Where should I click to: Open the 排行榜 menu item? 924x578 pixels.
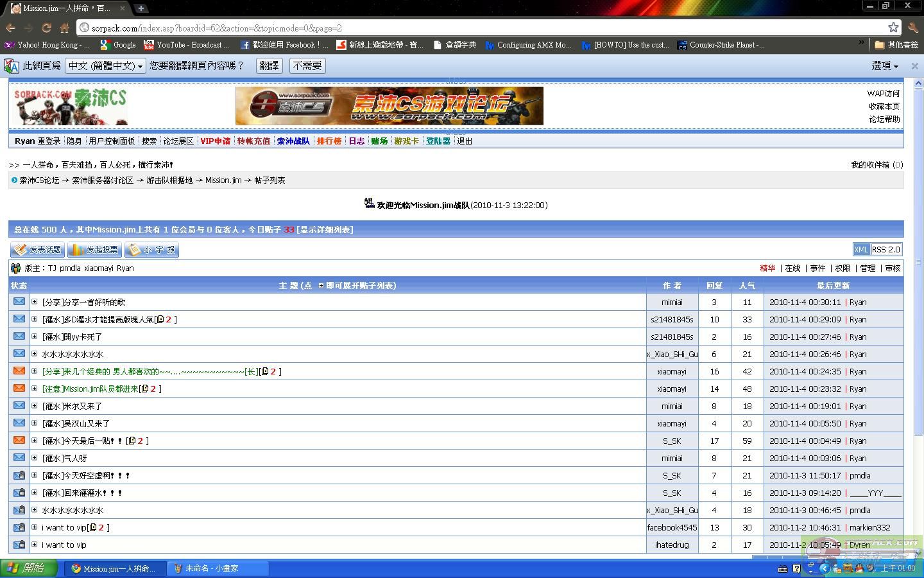pyautogui.click(x=329, y=141)
